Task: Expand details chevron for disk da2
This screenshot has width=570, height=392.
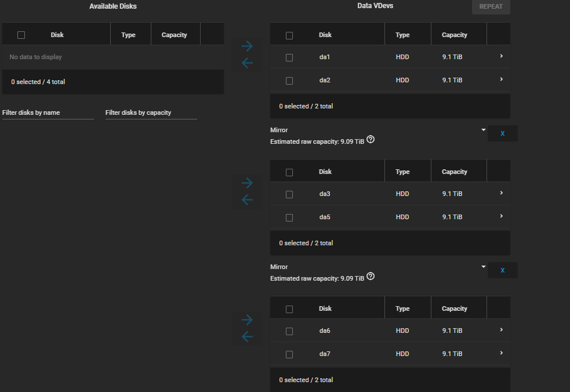Action: 501,79
